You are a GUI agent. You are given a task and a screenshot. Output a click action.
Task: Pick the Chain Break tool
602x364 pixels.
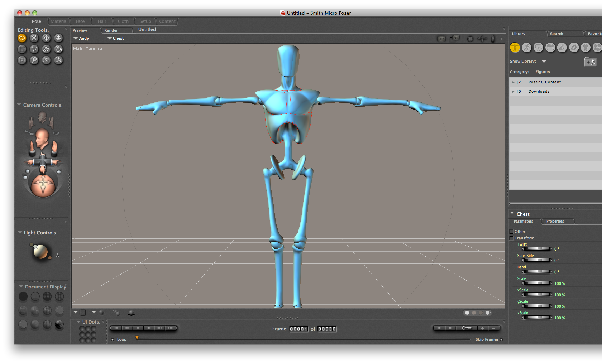[46, 49]
